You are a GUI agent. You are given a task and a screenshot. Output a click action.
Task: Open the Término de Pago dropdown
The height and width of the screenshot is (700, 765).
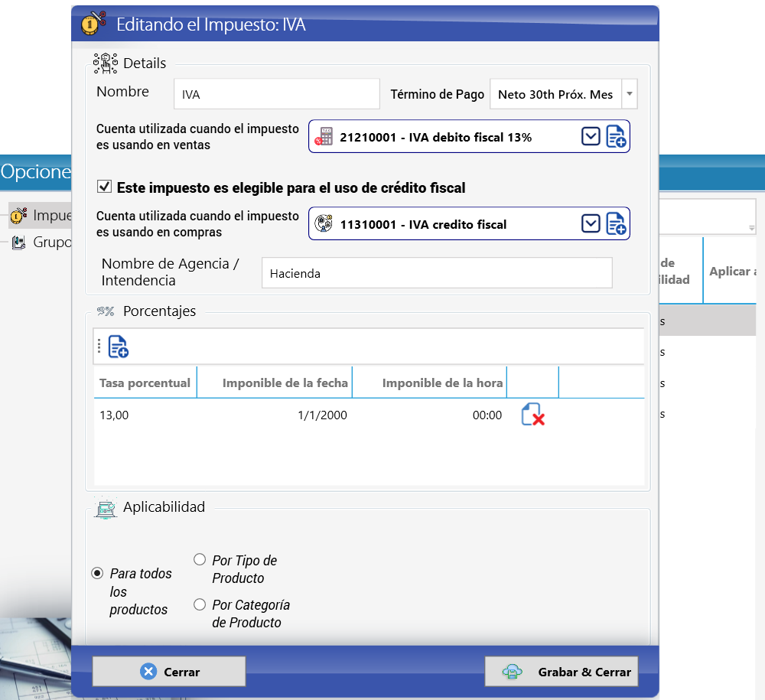(630, 93)
